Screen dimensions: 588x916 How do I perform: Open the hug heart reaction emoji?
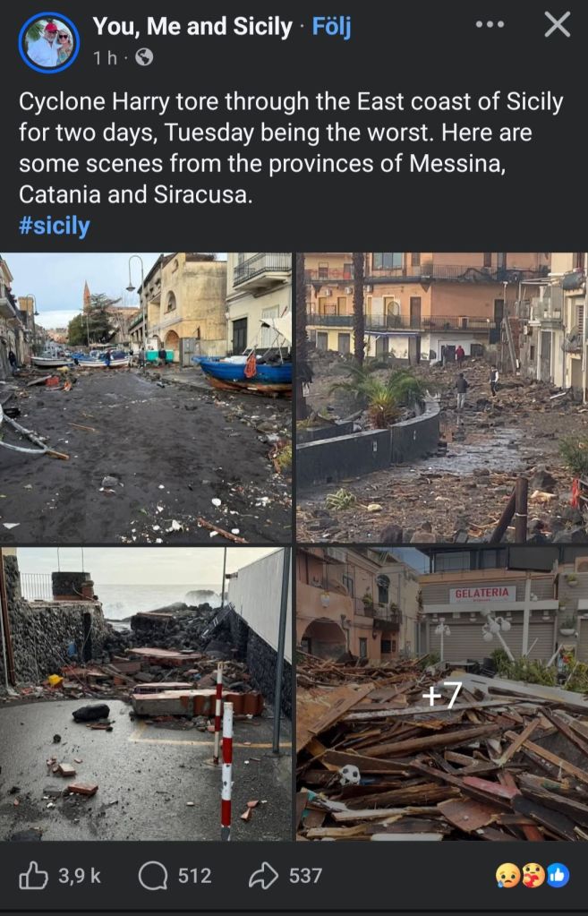click(532, 876)
